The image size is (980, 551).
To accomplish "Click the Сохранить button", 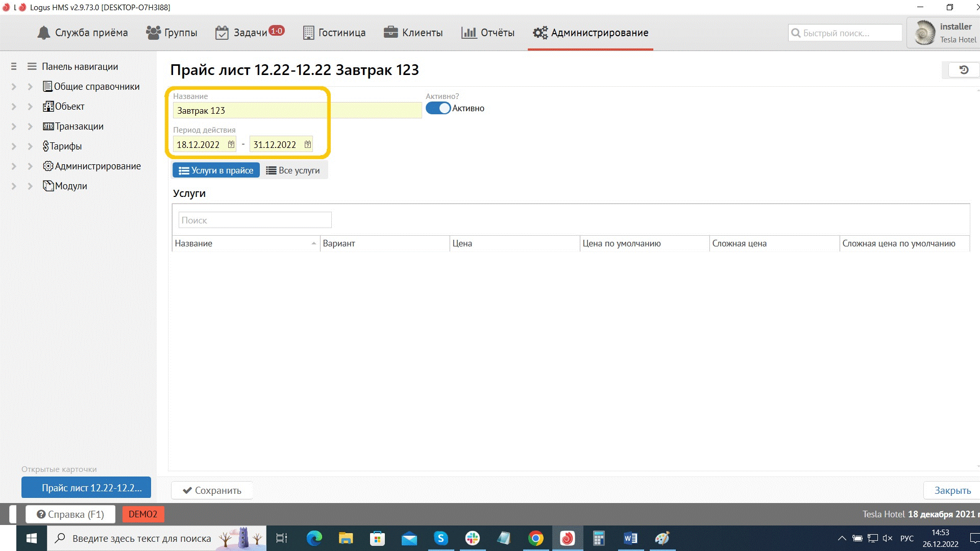I will [x=212, y=490].
